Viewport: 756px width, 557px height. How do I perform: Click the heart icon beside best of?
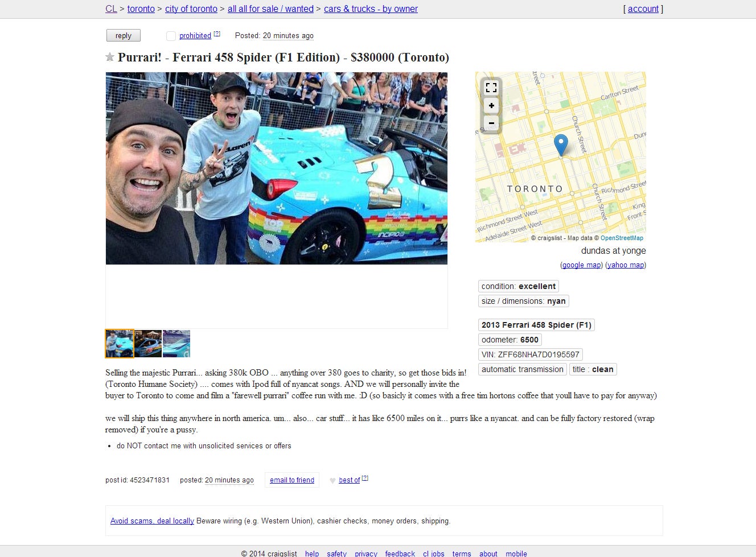click(332, 481)
